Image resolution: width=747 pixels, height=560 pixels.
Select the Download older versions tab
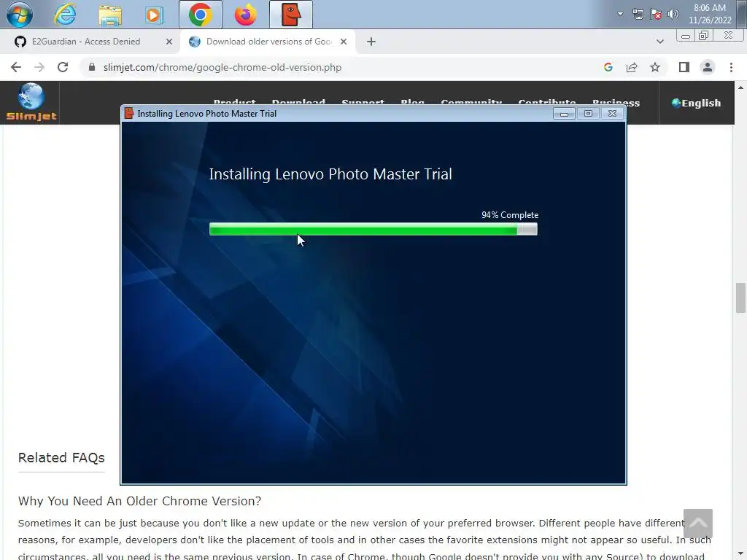click(x=268, y=42)
